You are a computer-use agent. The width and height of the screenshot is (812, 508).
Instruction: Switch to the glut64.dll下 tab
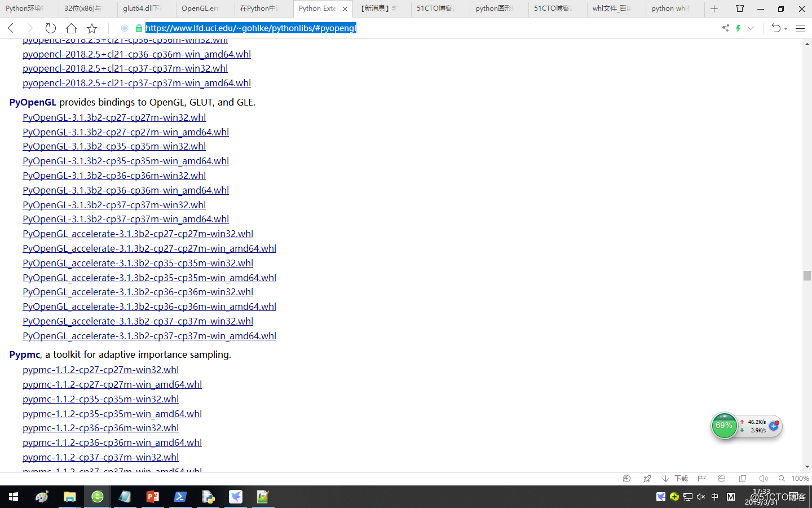(147, 8)
